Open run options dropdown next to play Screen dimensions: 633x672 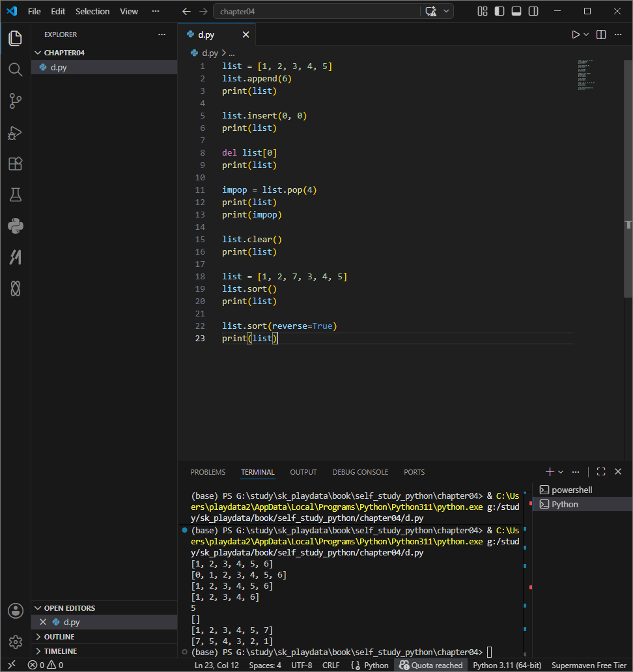tap(586, 35)
